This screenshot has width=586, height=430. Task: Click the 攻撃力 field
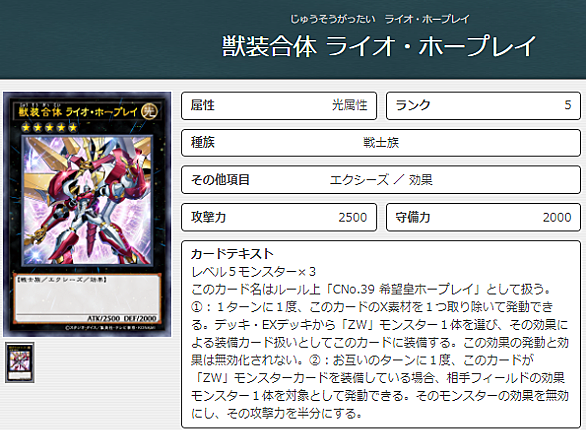(x=279, y=217)
